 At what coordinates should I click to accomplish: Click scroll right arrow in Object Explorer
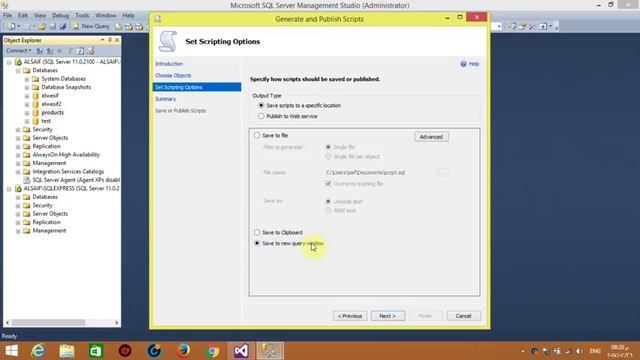[117, 323]
